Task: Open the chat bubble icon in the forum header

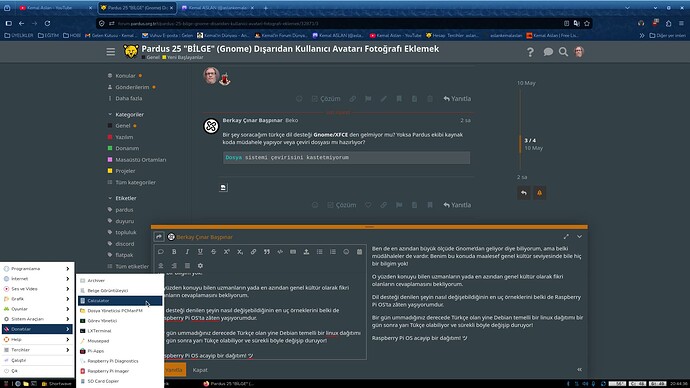Action: pos(548,52)
